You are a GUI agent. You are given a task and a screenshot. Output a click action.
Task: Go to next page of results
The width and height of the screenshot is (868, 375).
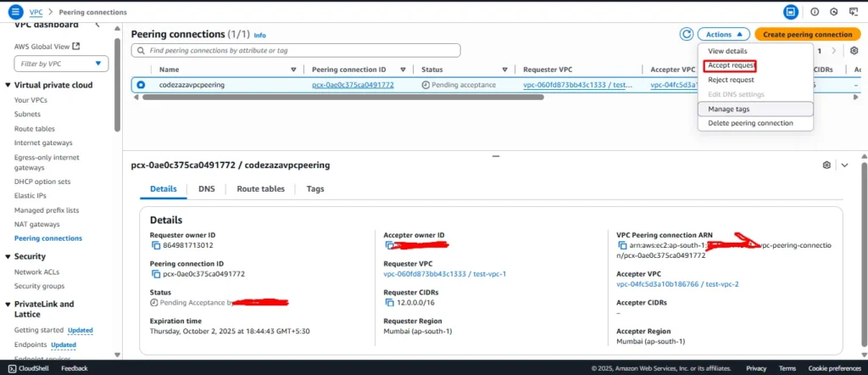point(834,51)
